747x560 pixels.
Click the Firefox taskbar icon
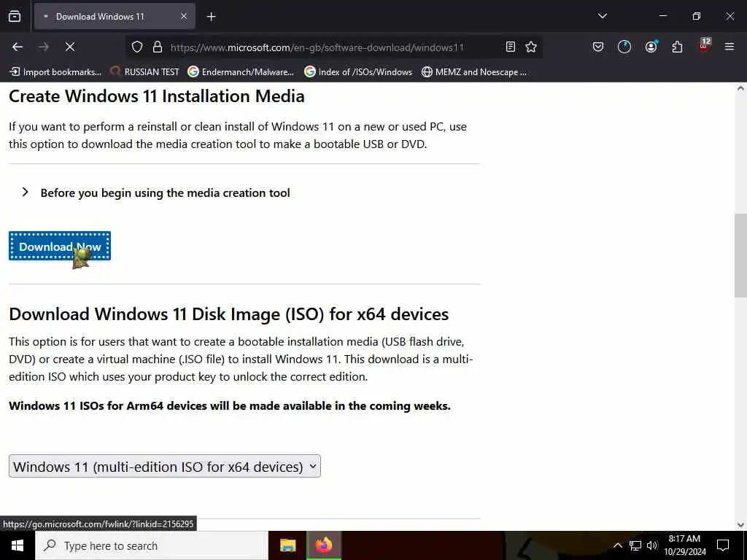pos(323,545)
